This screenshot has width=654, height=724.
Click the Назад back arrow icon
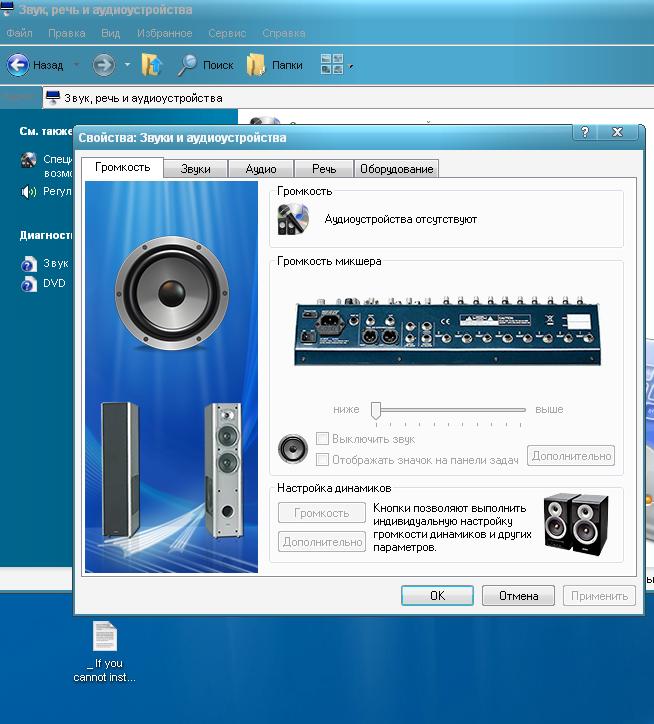(x=18, y=65)
